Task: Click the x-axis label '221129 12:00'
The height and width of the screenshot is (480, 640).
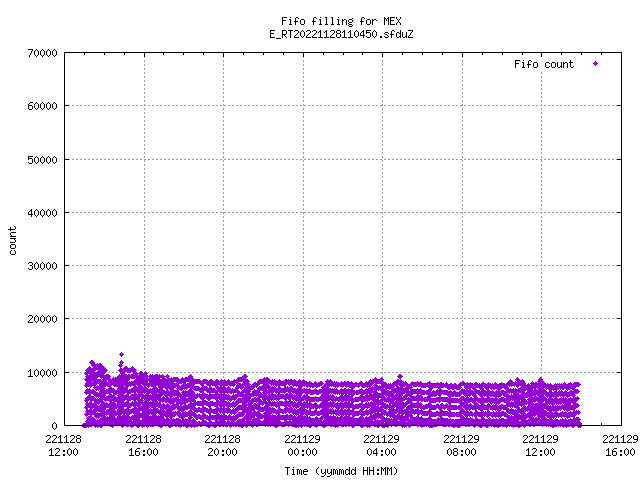Action: (540, 446)
